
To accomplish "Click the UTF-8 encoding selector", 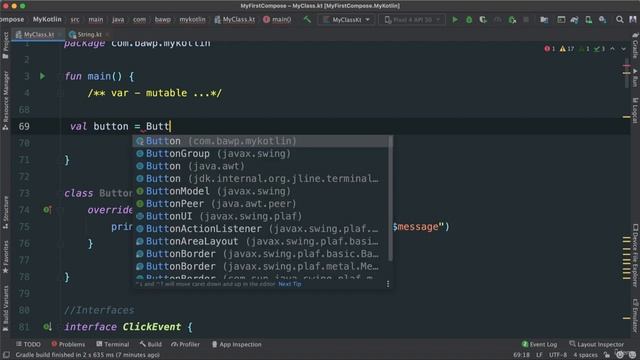I will coord(558,355).
